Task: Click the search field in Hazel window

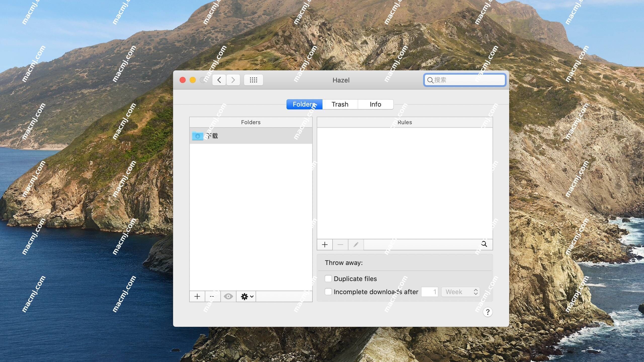Action: (x=465, y=80)
